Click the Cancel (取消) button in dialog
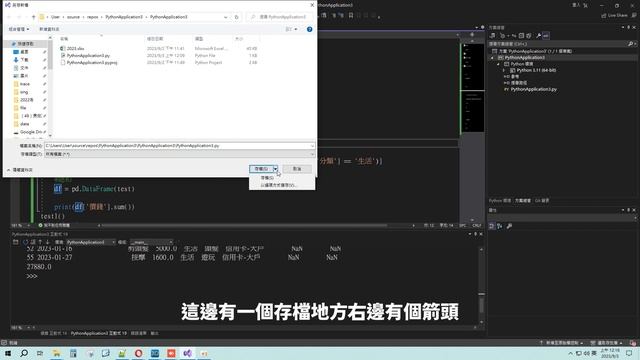The height and width of the screenshot is (360, 640). [297, 169]
